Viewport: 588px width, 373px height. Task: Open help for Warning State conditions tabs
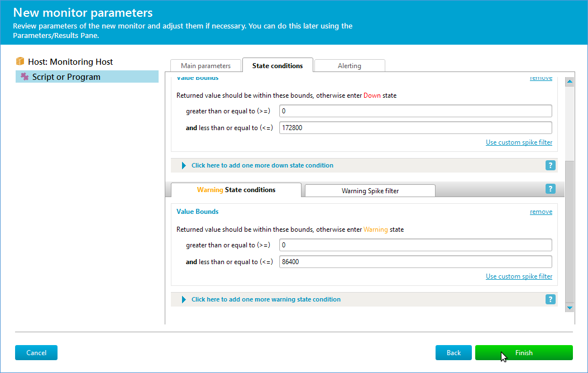[x=550, y=189]
